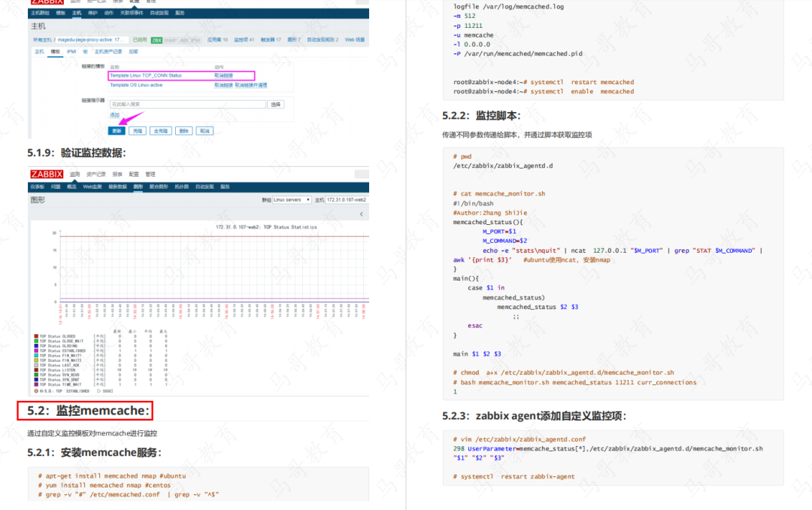
Task: Open the Template OS Linux-active link
Action: click(136, 85)
